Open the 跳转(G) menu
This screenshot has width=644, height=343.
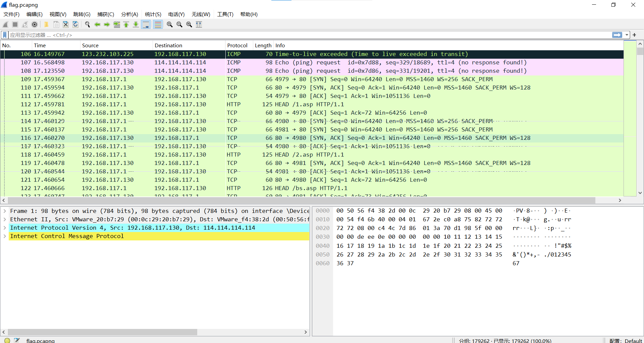click(x=82, y=14)
